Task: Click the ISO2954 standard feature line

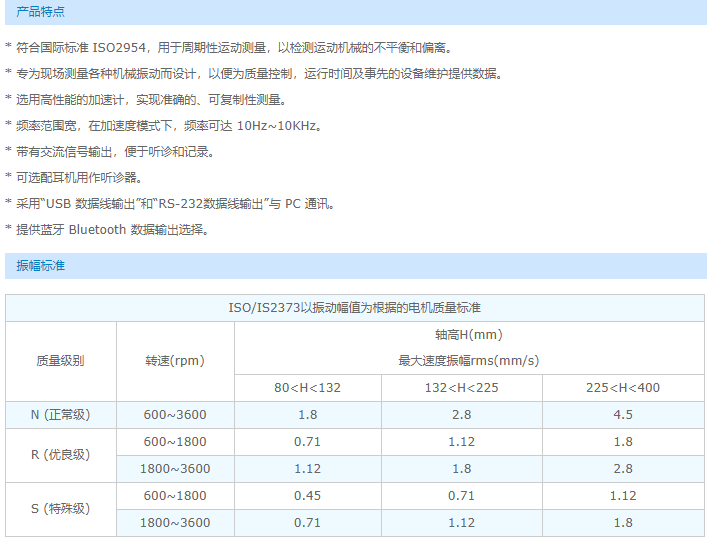Action: 232,48
